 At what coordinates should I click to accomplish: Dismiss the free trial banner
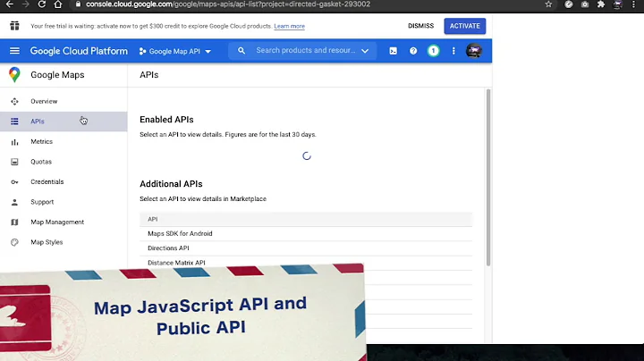(x=420, y=26)
